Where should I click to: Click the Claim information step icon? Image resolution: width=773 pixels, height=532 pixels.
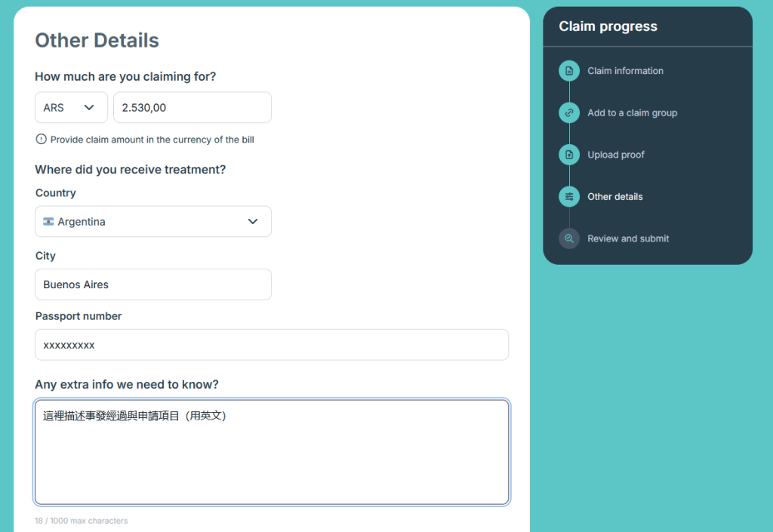coord(569,71)
